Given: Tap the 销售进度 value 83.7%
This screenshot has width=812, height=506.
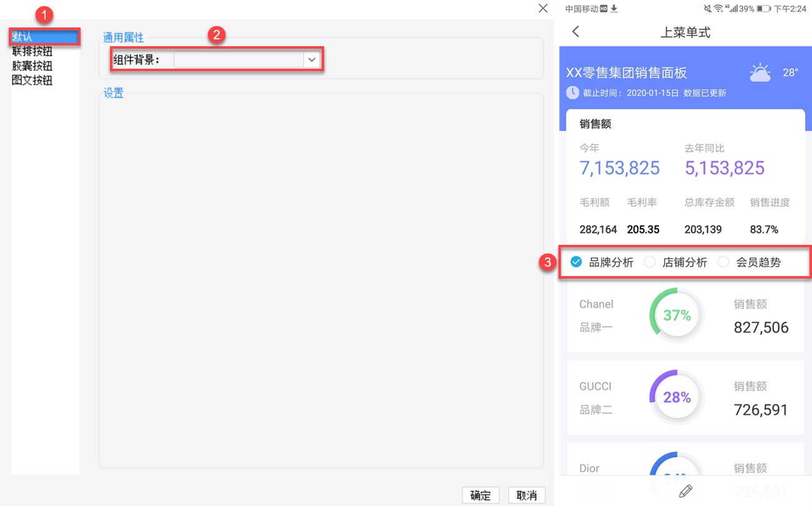Looking at the screenshot, I should (x=764, y=229).
